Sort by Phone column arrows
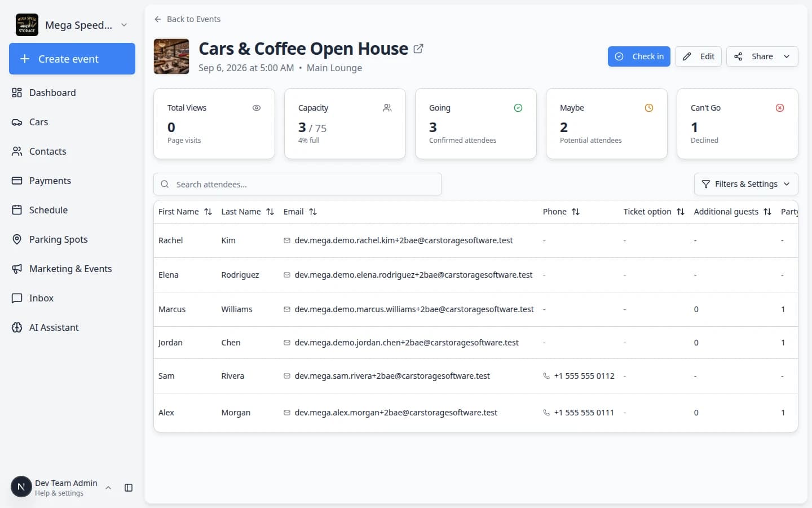The image size is (812, 508). pyautogui.click(x=576, y=212)
